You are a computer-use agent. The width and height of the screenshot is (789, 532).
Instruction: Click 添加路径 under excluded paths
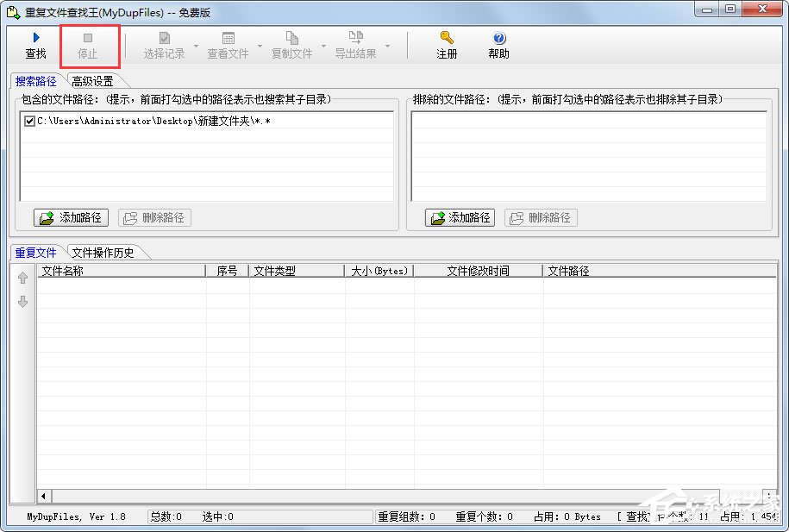point(460,217)
